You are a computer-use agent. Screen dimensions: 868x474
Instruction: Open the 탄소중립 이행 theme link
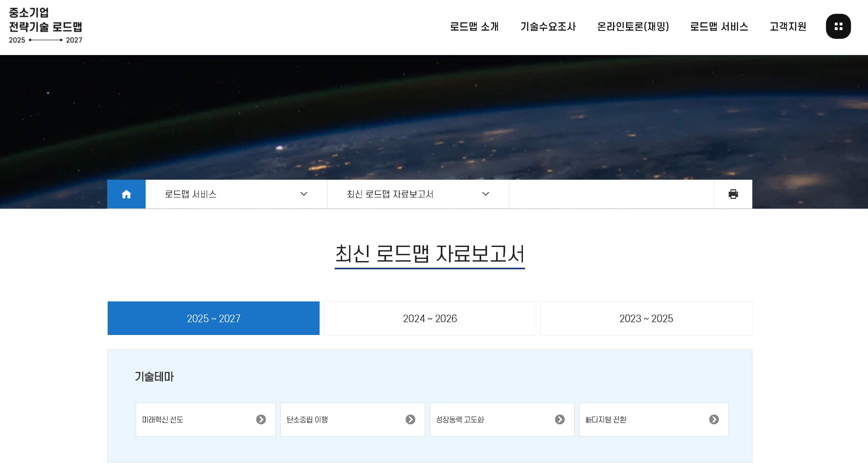[x=307, y=420]
